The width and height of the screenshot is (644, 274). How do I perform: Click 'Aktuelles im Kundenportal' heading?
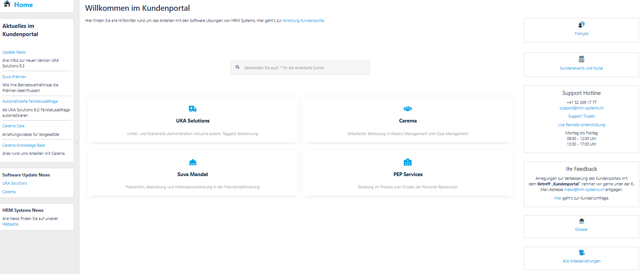click(20, 30)
